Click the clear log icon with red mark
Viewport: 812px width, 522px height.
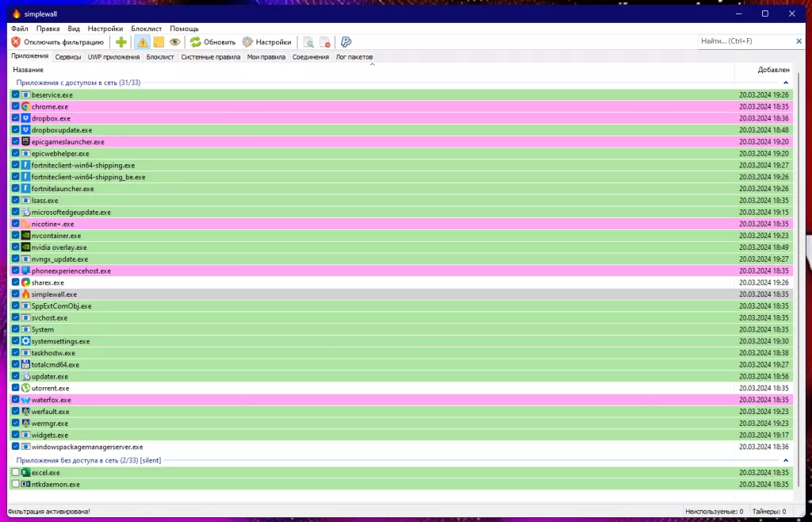click(324, 42)
